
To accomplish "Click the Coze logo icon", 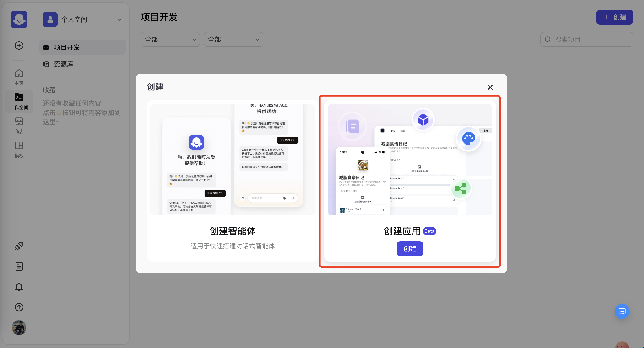I will (x=19, y=19).
